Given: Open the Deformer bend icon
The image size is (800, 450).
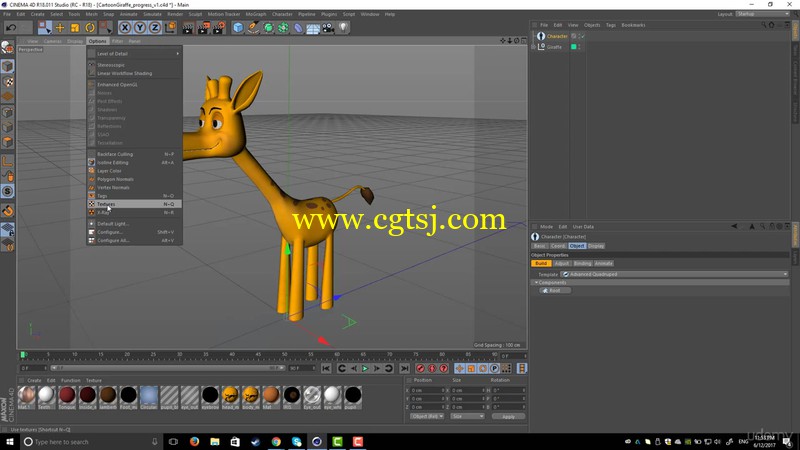Looking at the screenshot, I should pos(298,28).
